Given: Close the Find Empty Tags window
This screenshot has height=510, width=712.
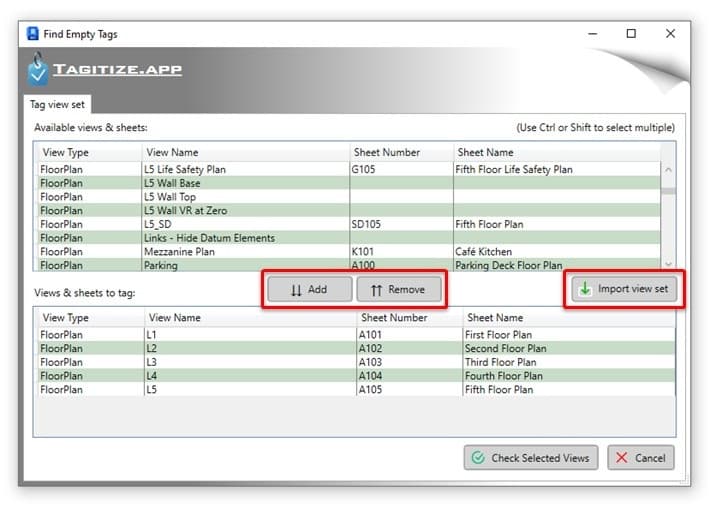Looking at the screenshot, I should coord(670,34).
